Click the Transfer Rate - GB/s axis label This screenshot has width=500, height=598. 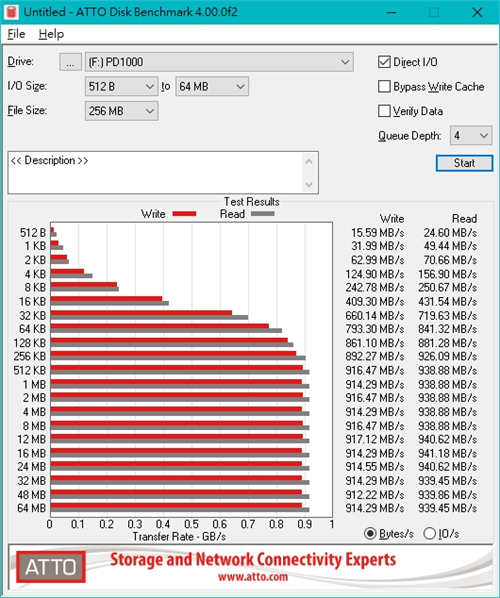(x=179, y=537)
